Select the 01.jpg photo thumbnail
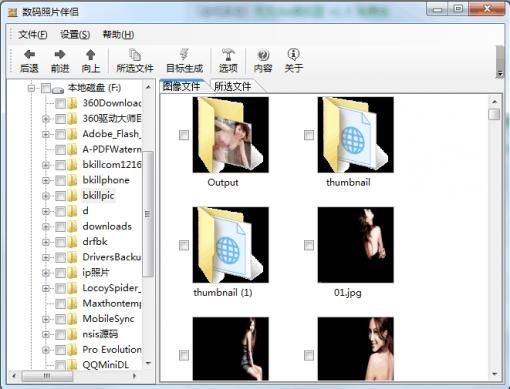 tap(356, 245)
